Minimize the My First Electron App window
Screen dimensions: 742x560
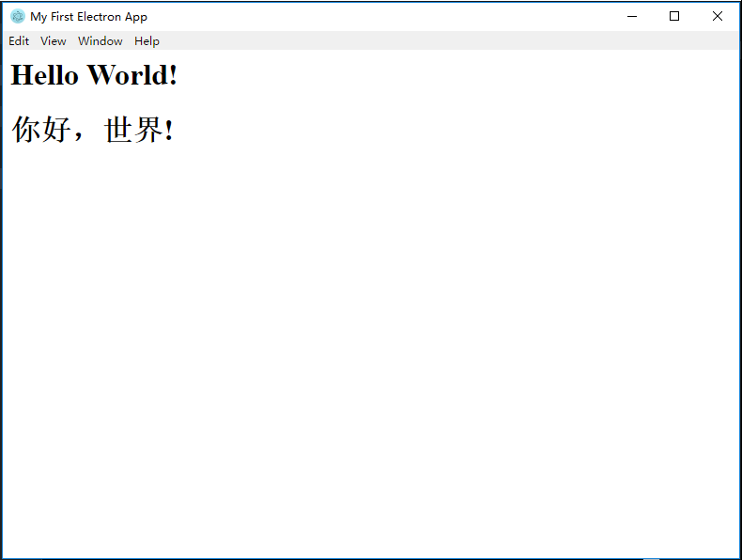[632, 17]
